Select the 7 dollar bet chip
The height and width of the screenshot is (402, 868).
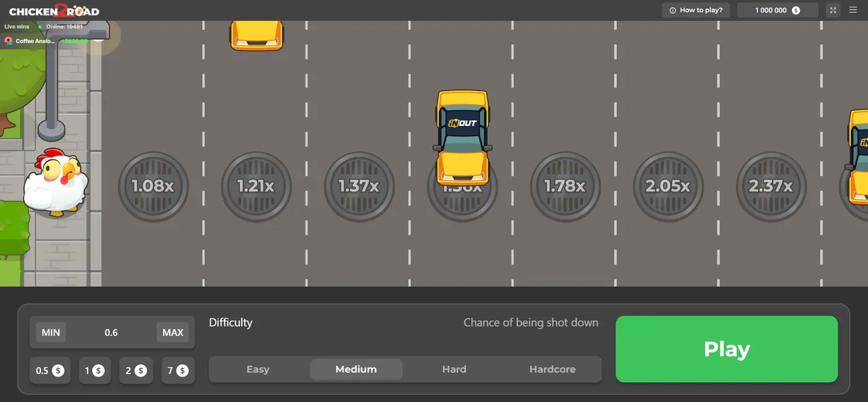(178, 370)
